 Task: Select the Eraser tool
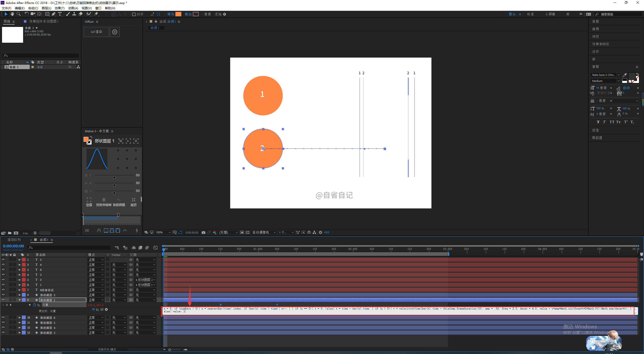[x=80, y=14]
